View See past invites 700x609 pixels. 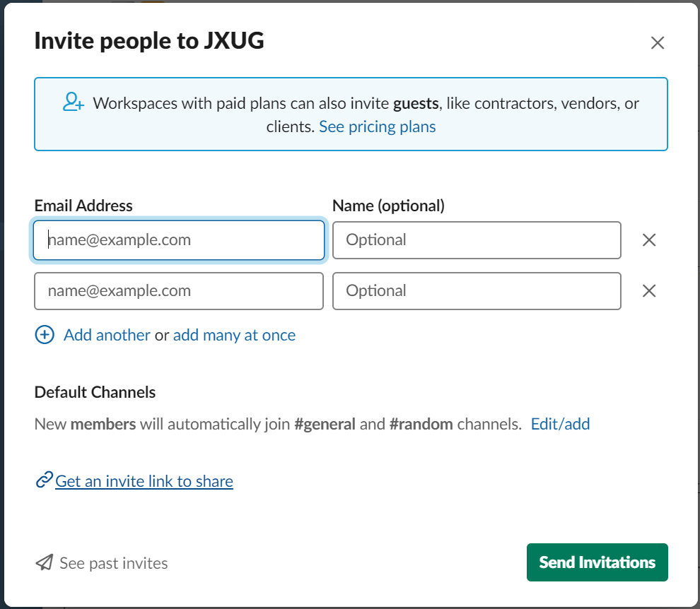tap(113, 563)
